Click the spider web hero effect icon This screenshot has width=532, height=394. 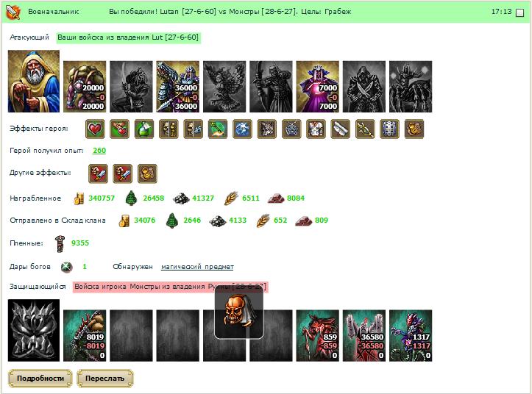tap(291, 129)
